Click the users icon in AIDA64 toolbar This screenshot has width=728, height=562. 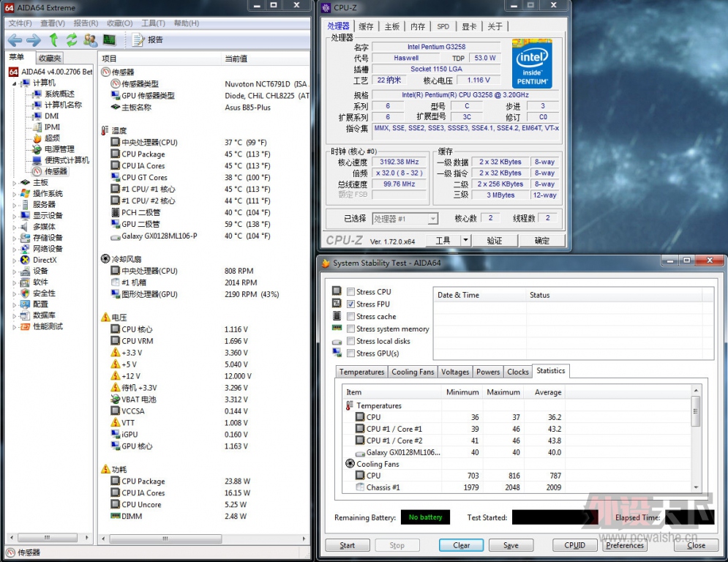(x=90, y=40)
